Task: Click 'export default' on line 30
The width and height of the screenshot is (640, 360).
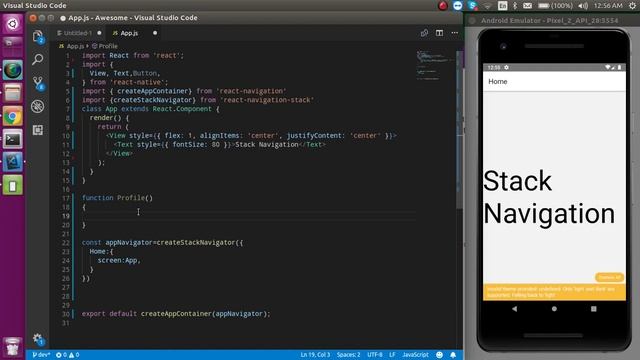Action: tap(109, 314)
